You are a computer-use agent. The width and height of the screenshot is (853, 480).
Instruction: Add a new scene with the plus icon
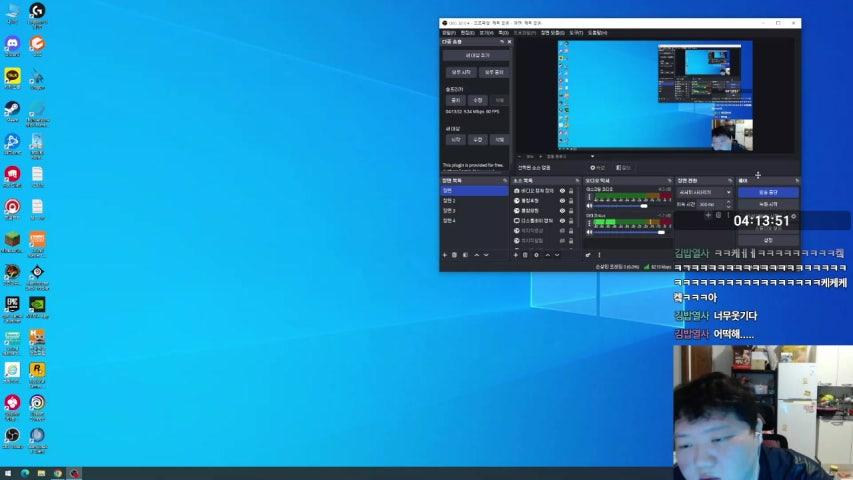(x=445, y=255)
